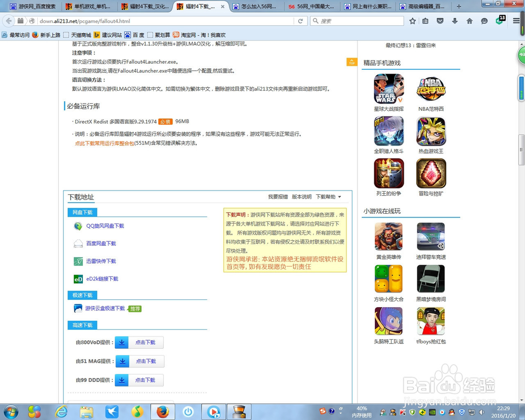Launch Internet Explorer from taskbar
Viewport: 525px width, 420px height.
[61, 412]
